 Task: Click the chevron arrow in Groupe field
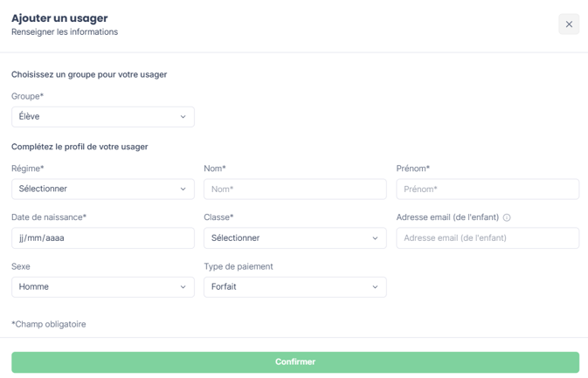tap(183, 117)
